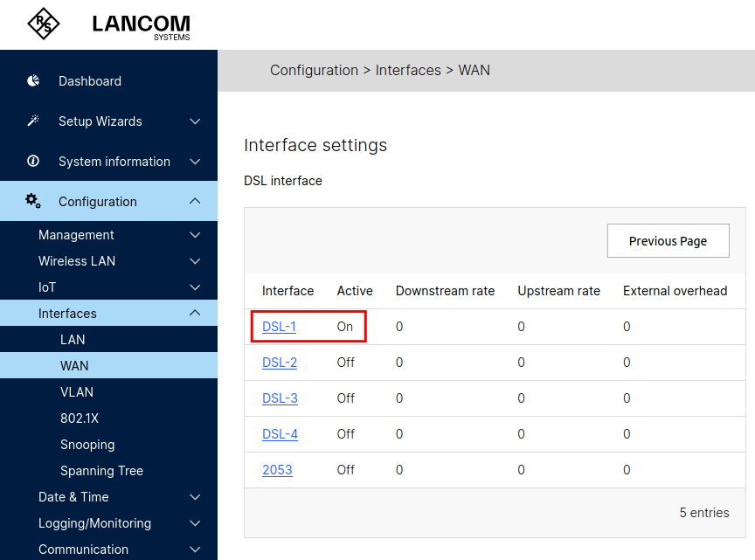Open the 2053 interface link
Screen dimensions: 755x560
coord(277,470)
